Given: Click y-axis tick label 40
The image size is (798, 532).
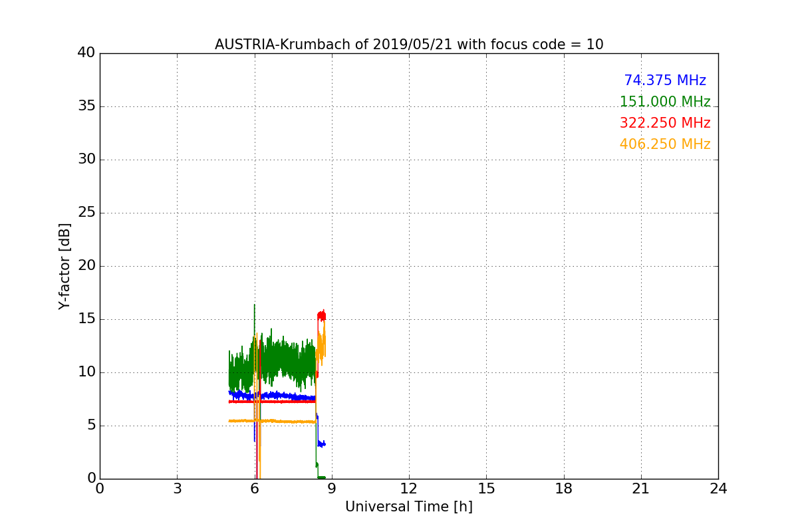Looking at the screenshot, I should point(86,53).
